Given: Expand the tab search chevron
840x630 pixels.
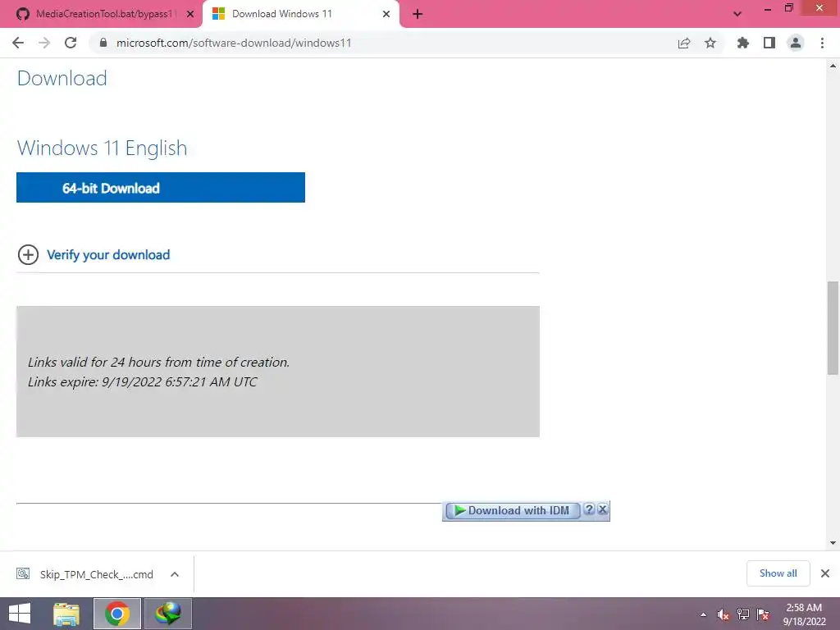Looking at the screenshot, I should [737, 14].
